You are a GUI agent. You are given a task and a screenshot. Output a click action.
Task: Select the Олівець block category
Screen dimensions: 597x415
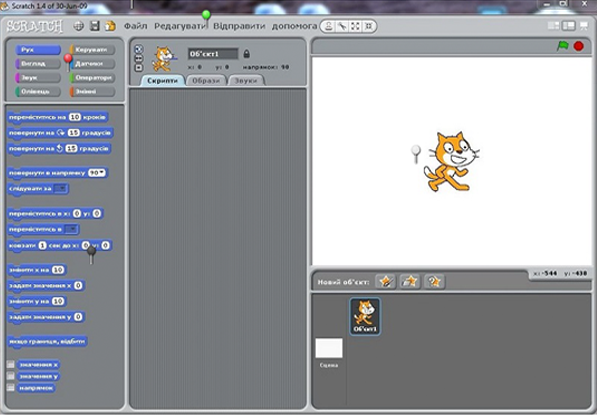[38, 91]
